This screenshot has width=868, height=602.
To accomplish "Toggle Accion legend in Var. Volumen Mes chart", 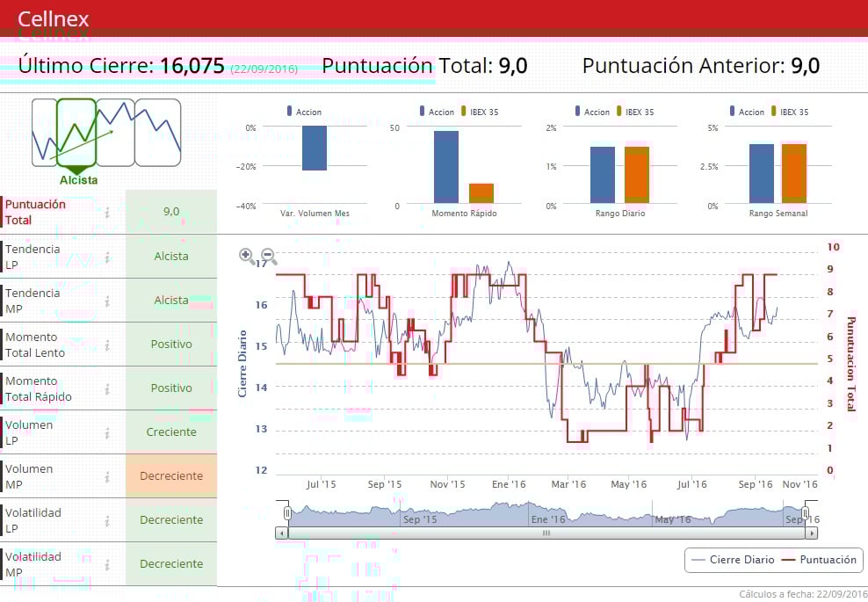I will point(304,112).
